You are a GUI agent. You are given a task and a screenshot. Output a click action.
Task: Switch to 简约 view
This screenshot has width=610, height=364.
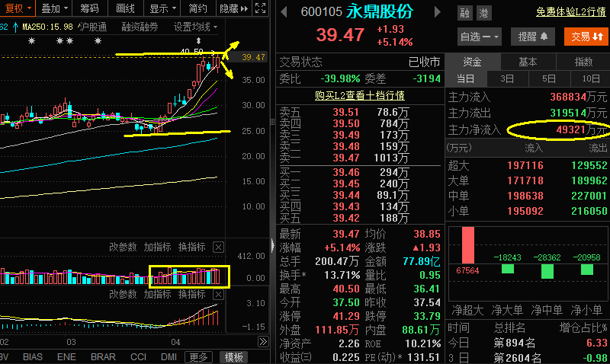197,8
